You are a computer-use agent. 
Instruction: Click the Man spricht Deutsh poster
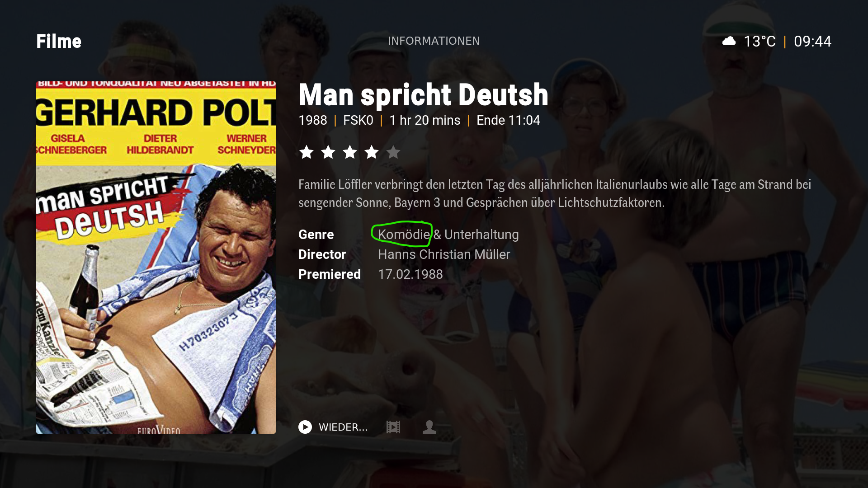tap(156, 258)
